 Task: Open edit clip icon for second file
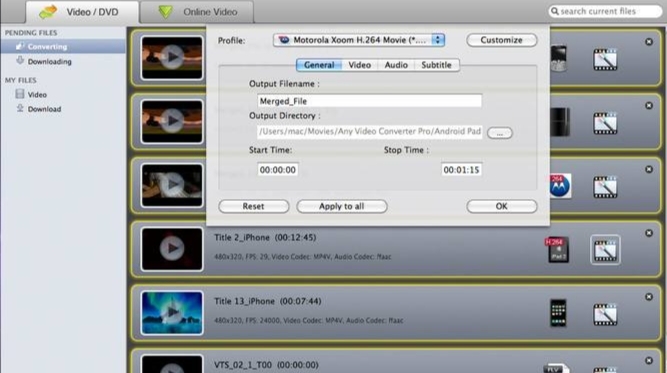click(605, 123)
